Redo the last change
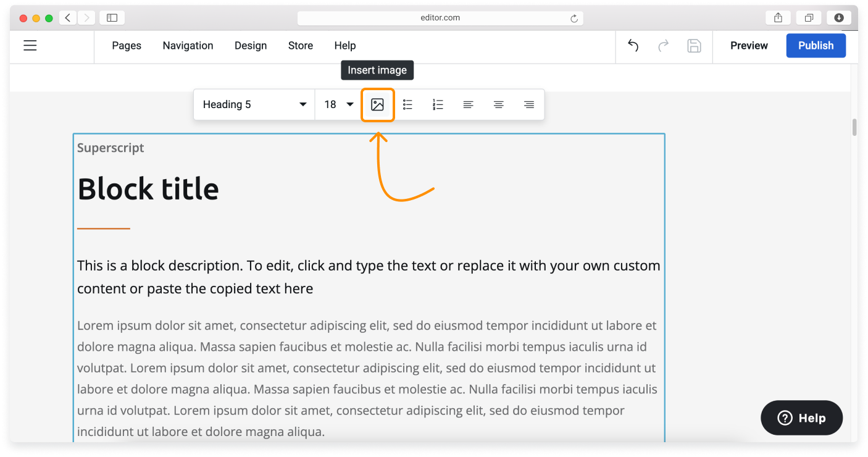This screenshot has width=868, height=457. tap(664, 46)
